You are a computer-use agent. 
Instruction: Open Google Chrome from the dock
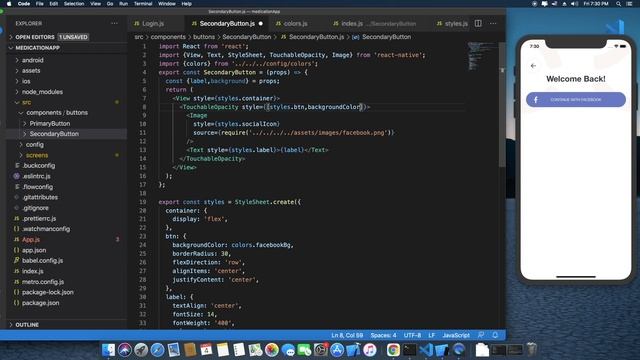click(393, 350)
